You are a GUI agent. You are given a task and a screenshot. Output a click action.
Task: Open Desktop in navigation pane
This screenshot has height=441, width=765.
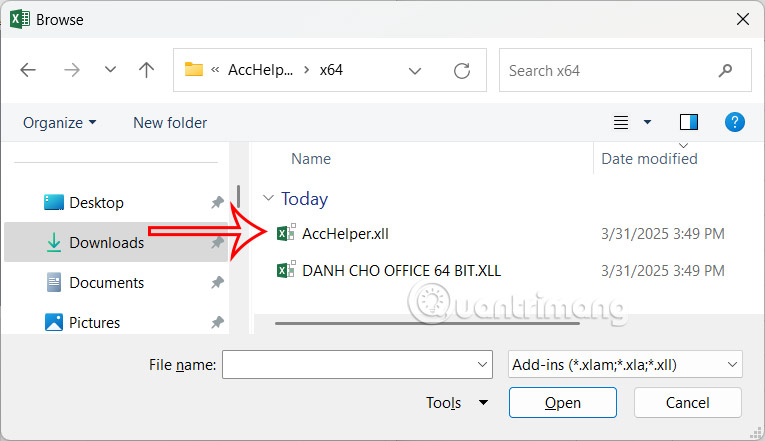(x=96, y=202)
